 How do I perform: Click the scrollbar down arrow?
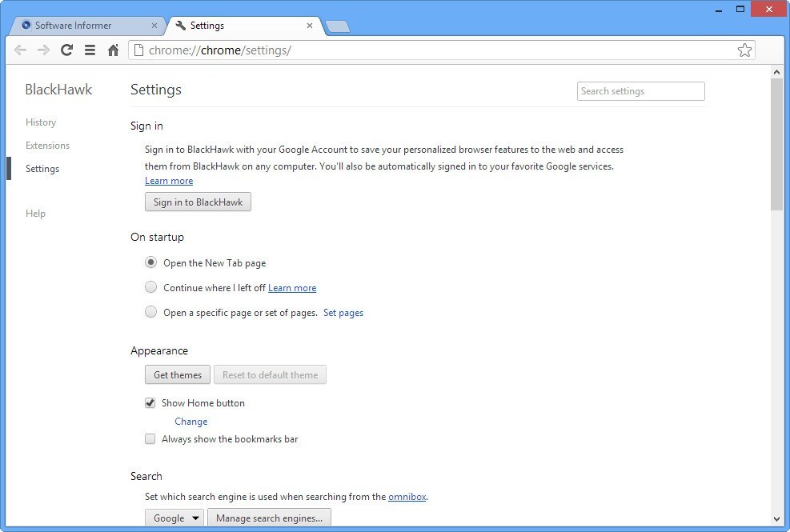[x=776, y=519]
